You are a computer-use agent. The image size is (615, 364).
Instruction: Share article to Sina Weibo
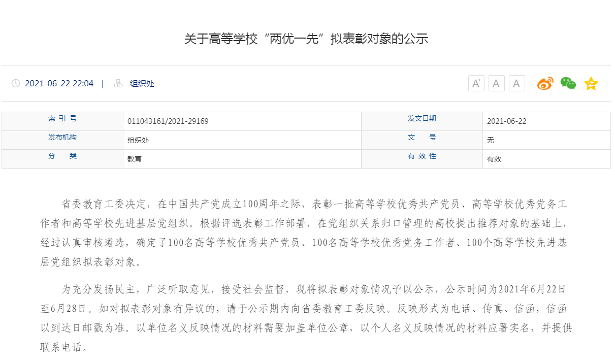pyautogui.click(x=545, y=83)
